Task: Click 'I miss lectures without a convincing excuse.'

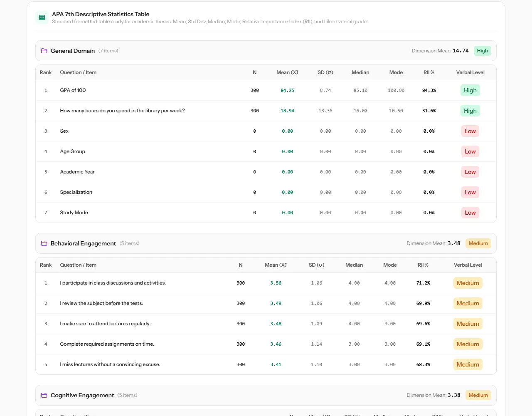Action: click(x=110, y=364)
